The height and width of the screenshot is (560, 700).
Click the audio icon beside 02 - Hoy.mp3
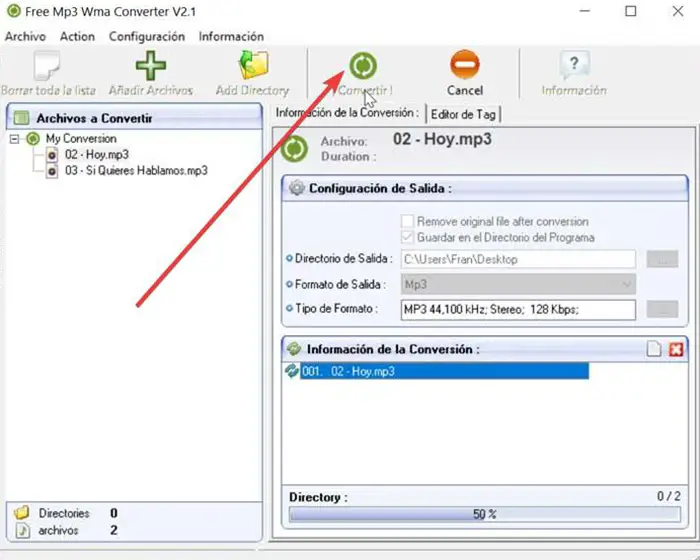[52, 155]
